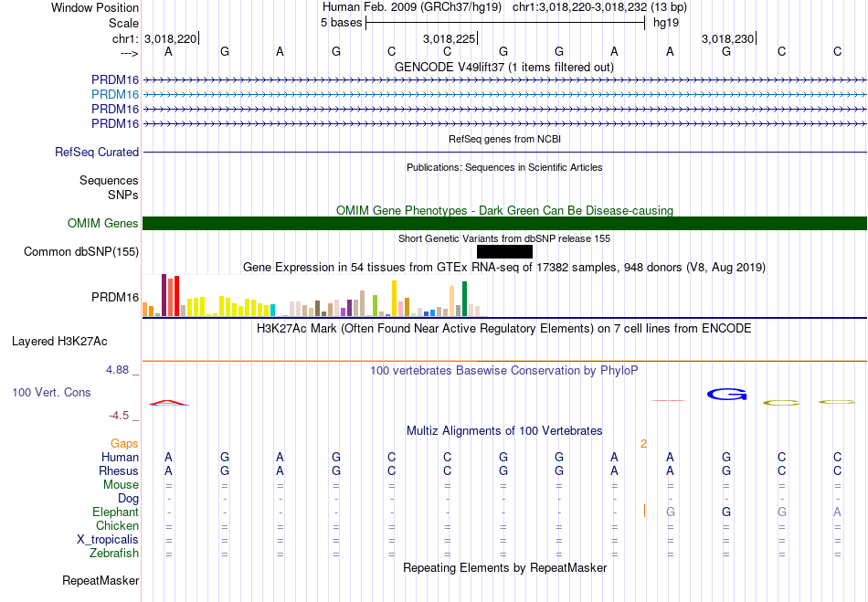The image size is (868, 602).
Task: Select the Human alignment row label
Action: pos(120,458)
